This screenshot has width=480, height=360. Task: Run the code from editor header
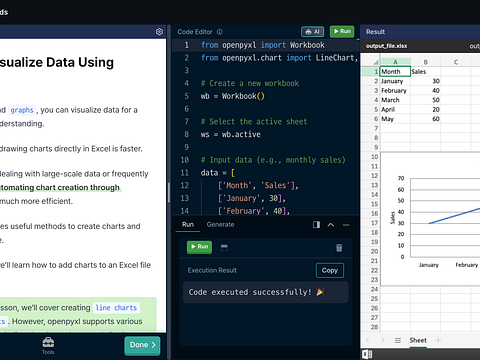(342, 31)
